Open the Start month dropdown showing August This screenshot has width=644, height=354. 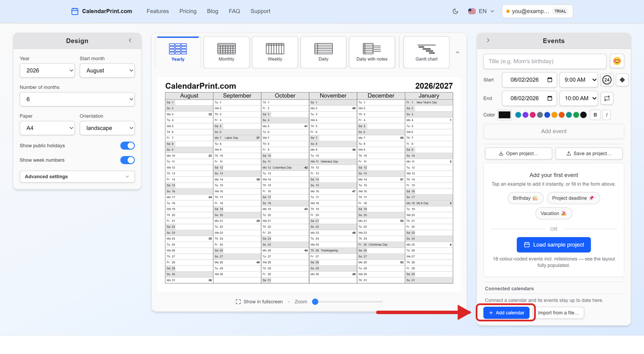click(107, 70)
